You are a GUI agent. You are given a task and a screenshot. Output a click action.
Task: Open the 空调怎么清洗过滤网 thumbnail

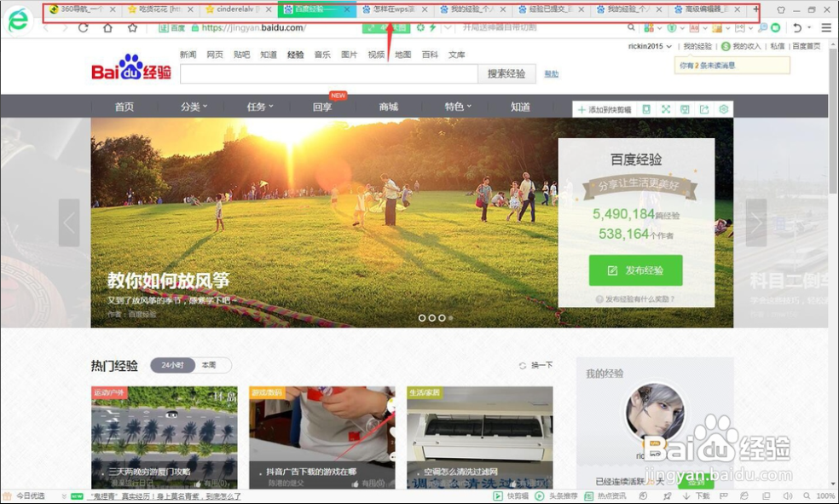point(479,437)
